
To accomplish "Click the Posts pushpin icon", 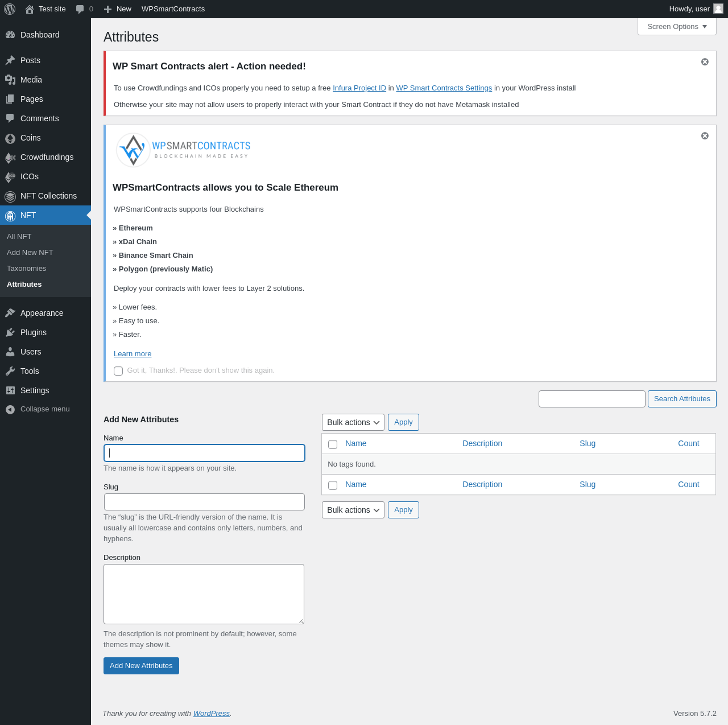I will point(10,60).
